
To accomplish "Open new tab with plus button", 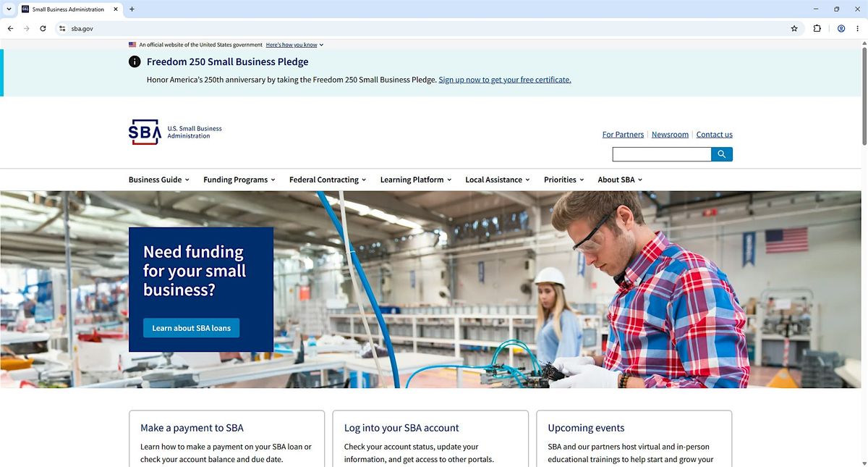I will pyautogui.click(x=132, y=9).
